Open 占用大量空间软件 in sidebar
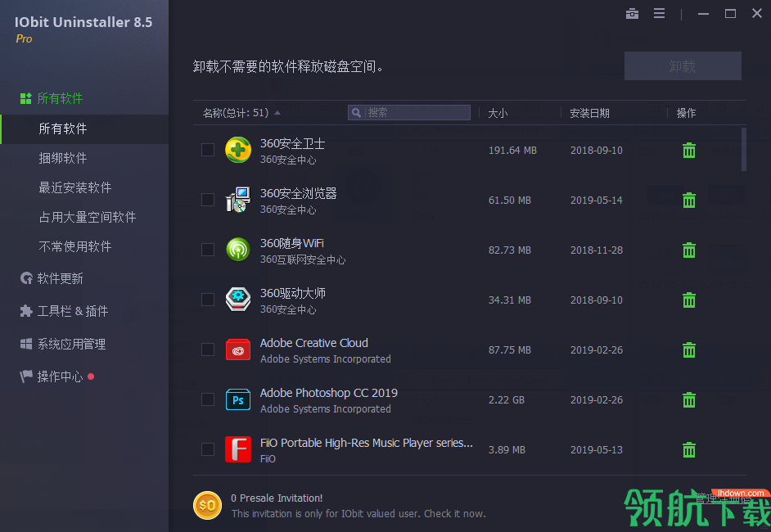This screenshot has height=532, width=771. pyautogui.click(x=88, y=218)
